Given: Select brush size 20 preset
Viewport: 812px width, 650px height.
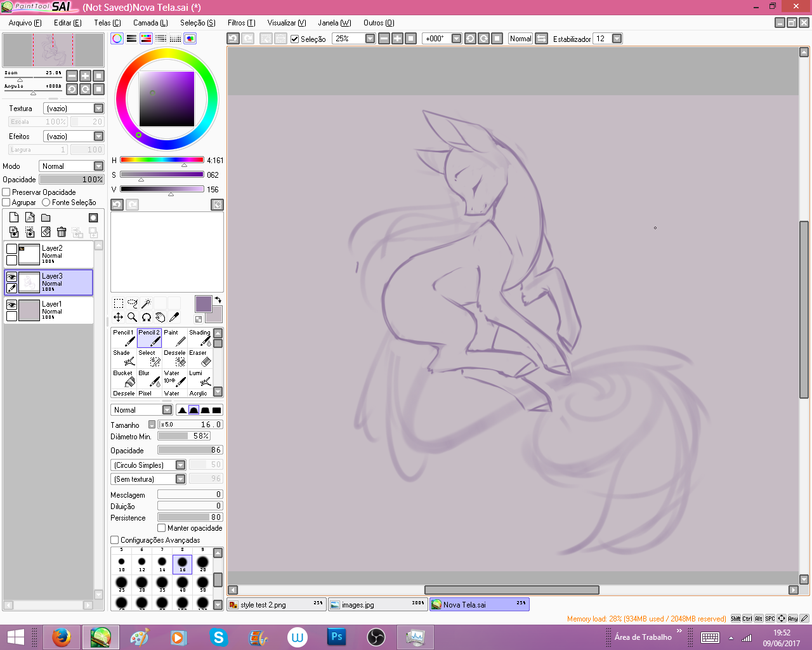Looking at the screenshot, I should pos(202,563).
